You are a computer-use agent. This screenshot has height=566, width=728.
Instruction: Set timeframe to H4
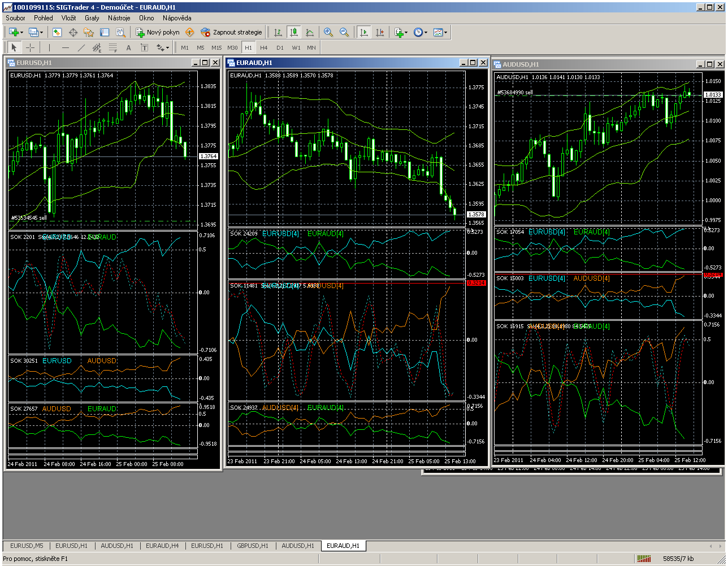pos(264,47)
